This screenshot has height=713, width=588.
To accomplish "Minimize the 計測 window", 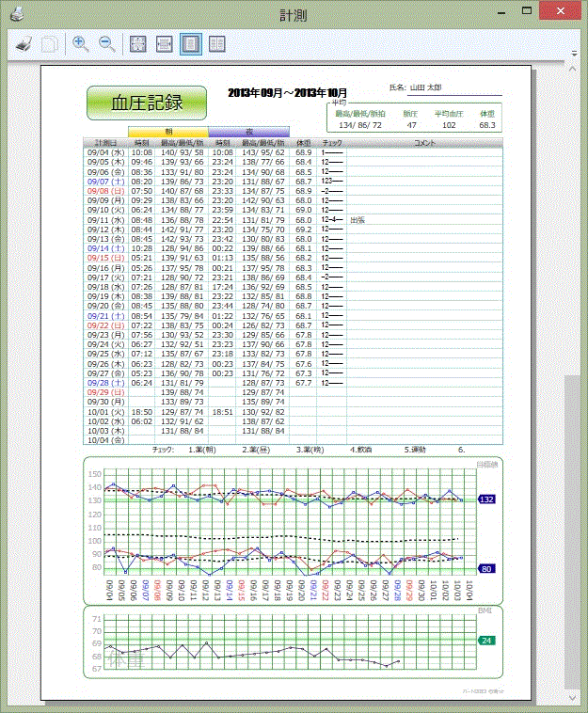I will [501, 12].
